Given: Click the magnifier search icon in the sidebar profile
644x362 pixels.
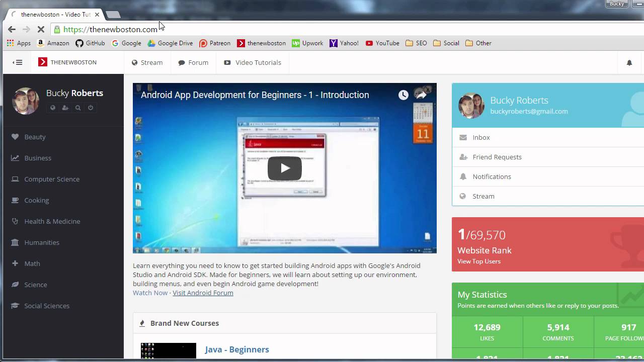Looking at the screenshot, I should coord(78,108).
